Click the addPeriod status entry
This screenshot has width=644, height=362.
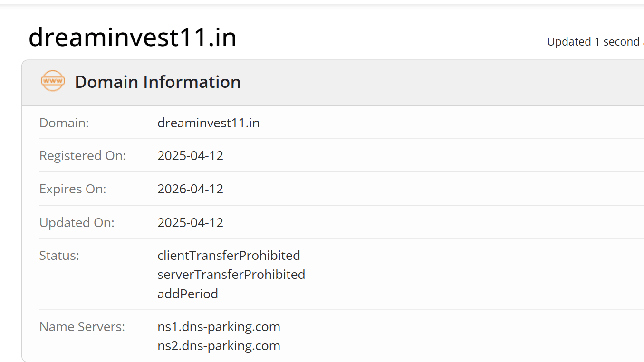[188, 294]
